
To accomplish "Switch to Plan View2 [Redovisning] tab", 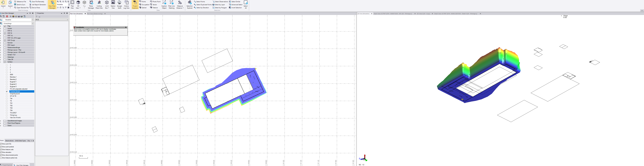I will (x=95, y=14).
